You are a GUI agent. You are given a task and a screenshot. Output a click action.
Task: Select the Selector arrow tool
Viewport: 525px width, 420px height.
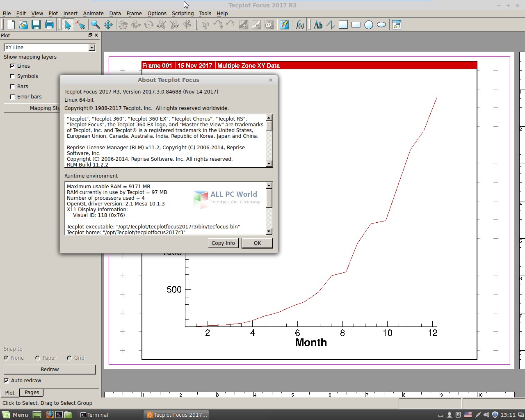click(68, 25)
